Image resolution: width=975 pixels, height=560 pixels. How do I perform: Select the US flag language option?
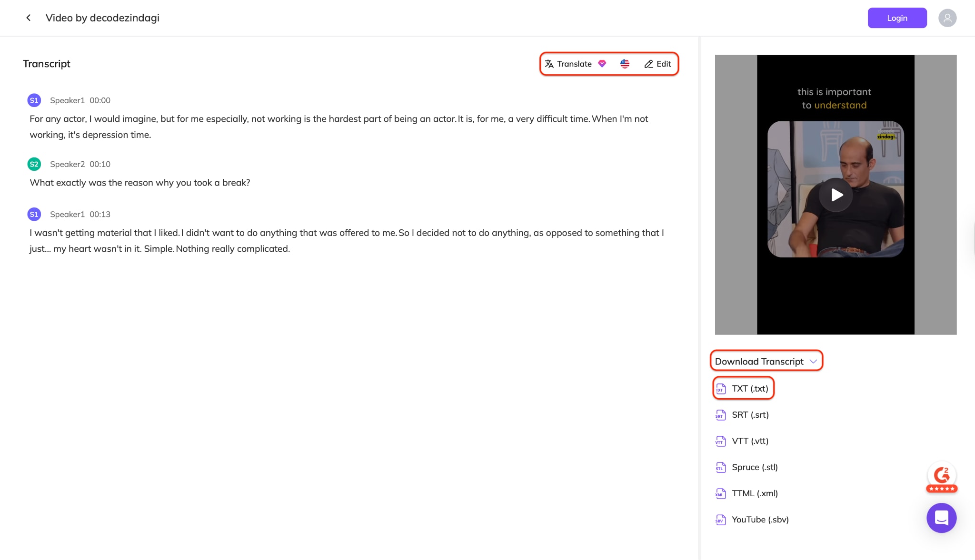625,63
